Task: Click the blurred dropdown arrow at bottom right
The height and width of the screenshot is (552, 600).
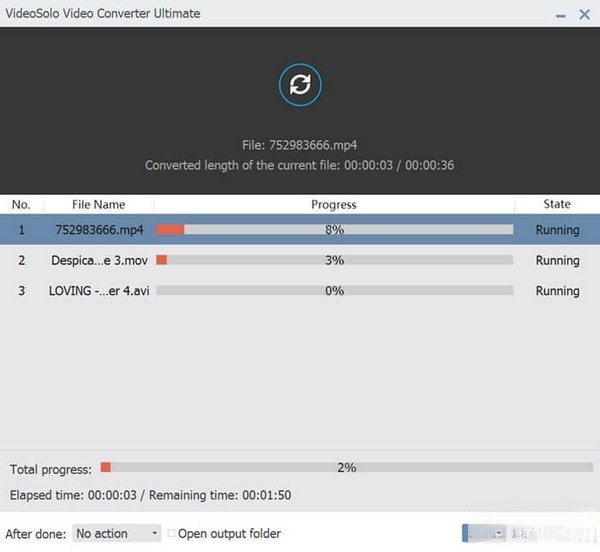Action: (499, 533)
